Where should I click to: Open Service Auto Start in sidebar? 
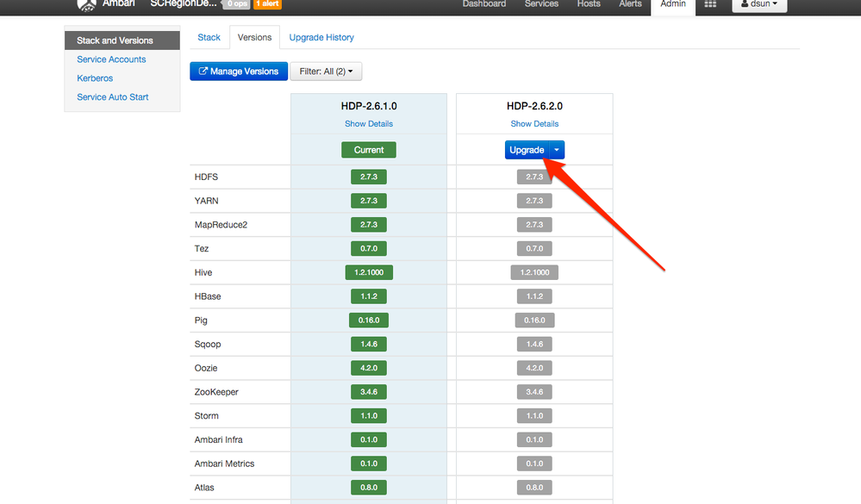point(113,96)
